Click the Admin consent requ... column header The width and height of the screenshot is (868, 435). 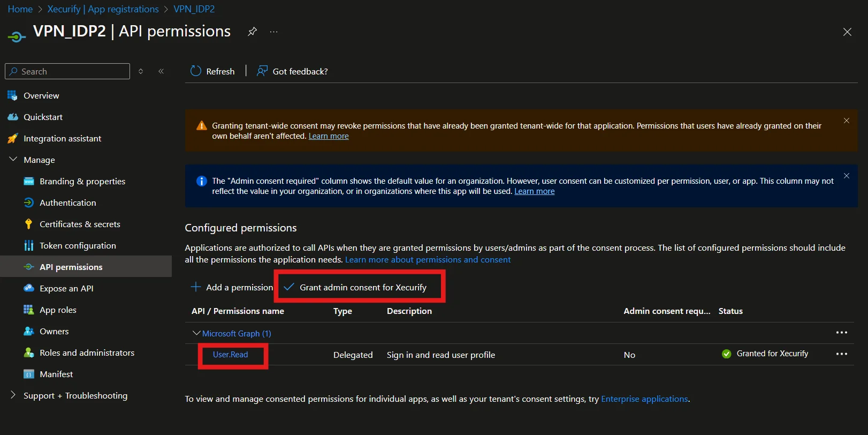tap(667, 311)
